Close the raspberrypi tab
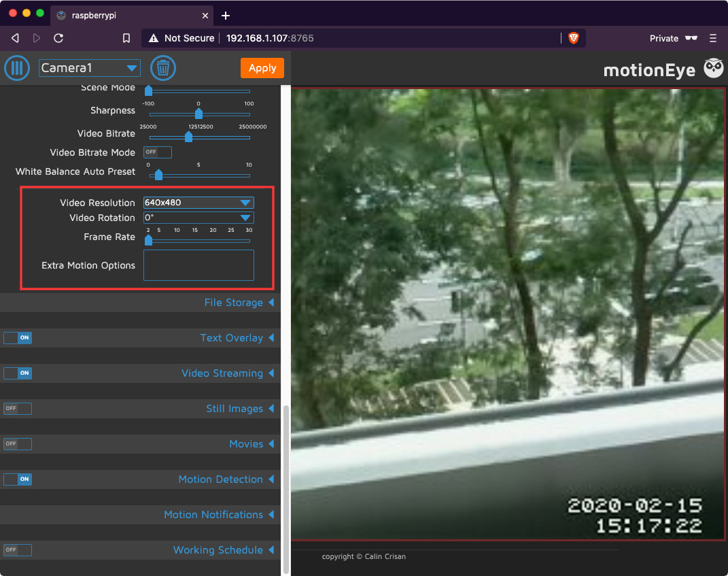Viewport: 728px width, 576px height. tap(205, 16)
